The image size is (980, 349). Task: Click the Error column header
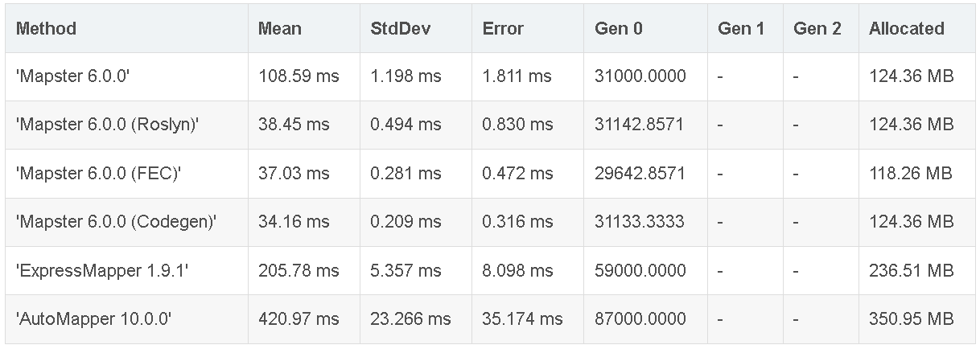click(503, 28)
